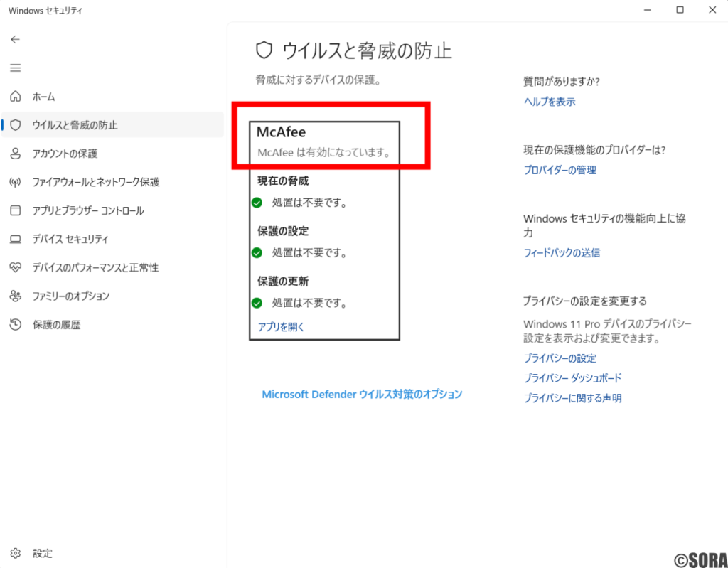Select ウイルスと脅威の防止 menu item
Viewport: 728px width, 568px height.
113,125
